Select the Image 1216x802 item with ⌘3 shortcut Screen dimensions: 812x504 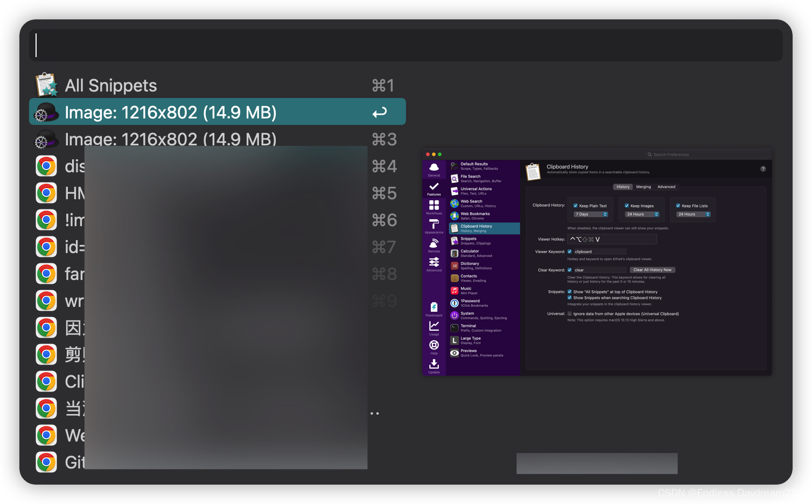pyautogui.click(x=218, y=139)
